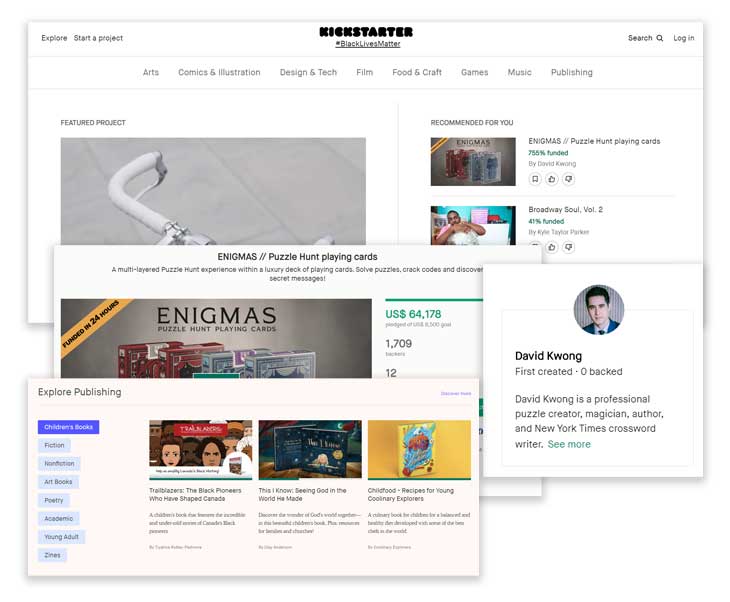
Task: Click By Kyle Taylor Parker creator text
Action: coord(559,232)
